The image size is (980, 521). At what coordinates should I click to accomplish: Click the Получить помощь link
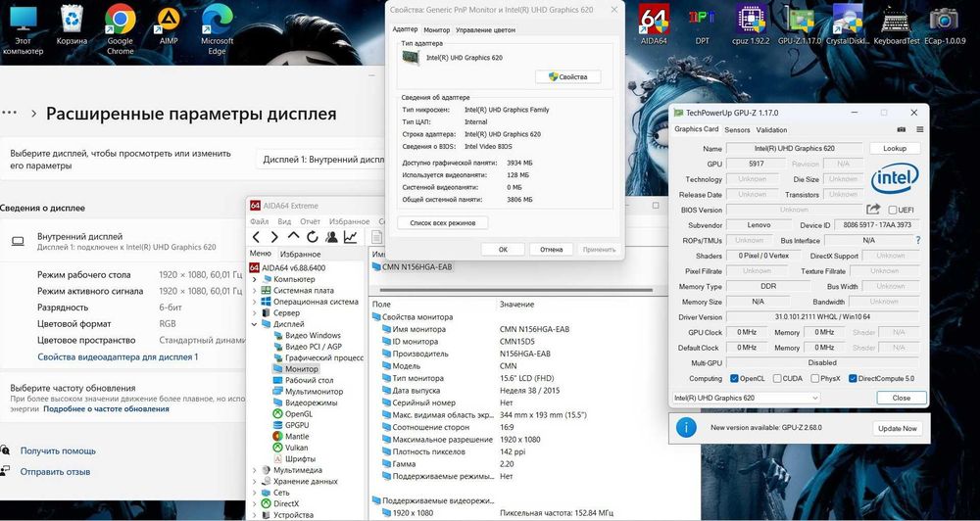point(58,450)
